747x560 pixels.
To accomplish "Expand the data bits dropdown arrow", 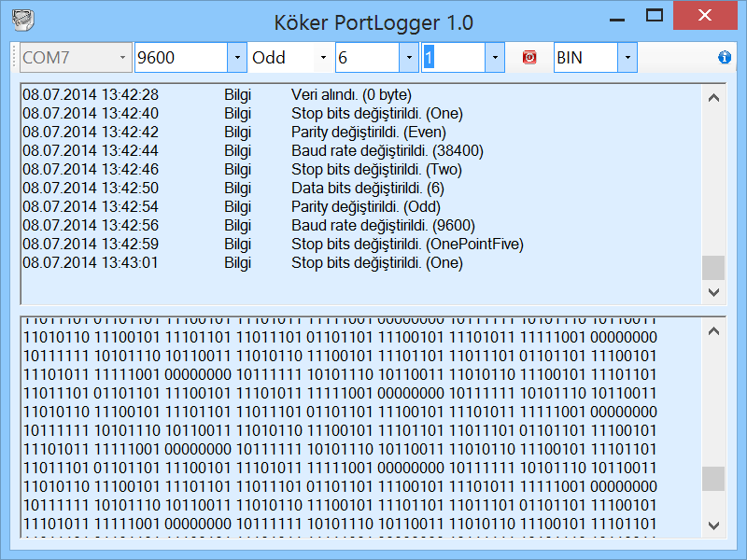I will tap(408, 57).
